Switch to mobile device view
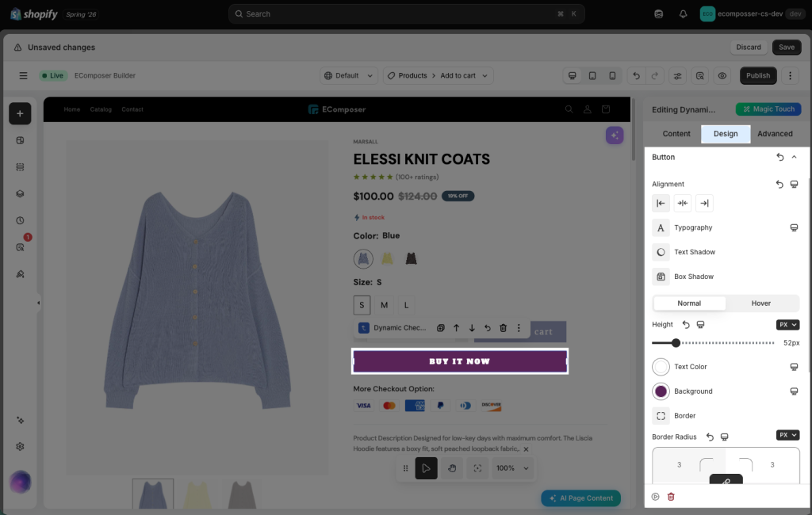Viewport: 812px width, 515px height. tap(612, 75)
